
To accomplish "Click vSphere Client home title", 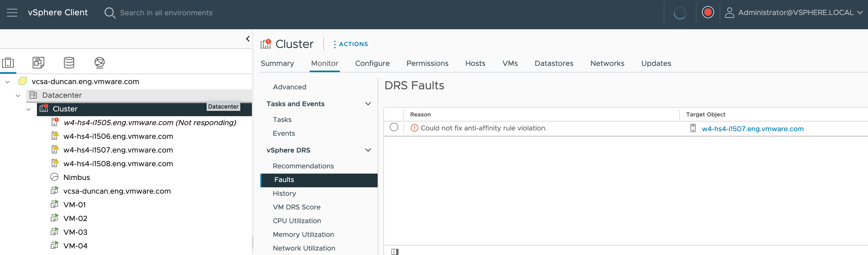I will tap(58, 12).
